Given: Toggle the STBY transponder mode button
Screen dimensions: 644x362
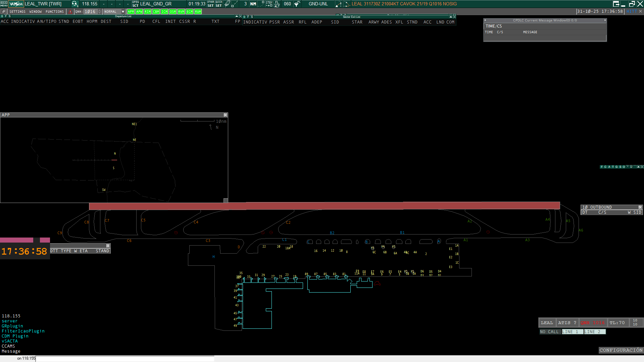Looking at the screenshot, I should (269, 4).
